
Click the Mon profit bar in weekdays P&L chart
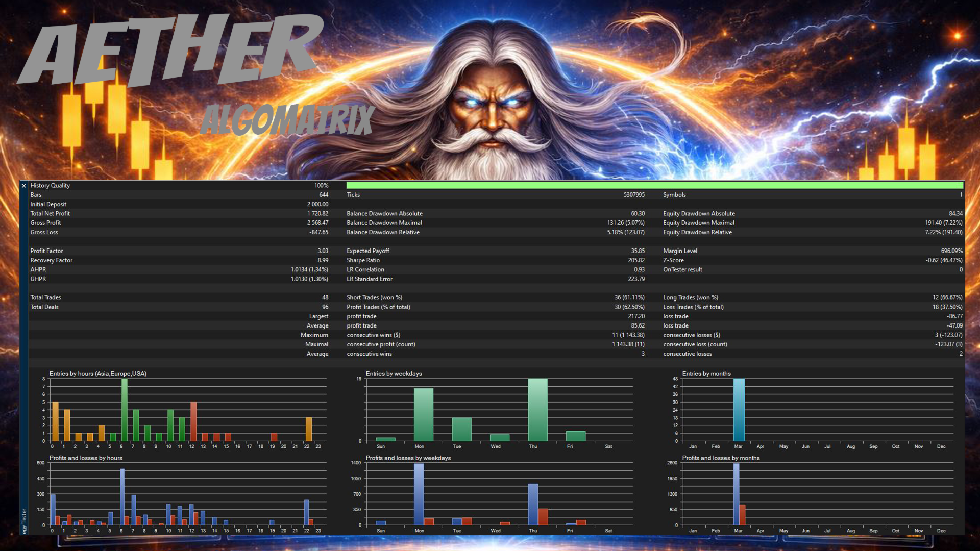tap(419, 494)
